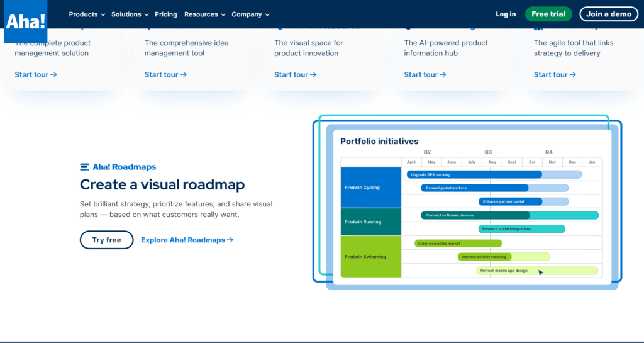Start tour for the agile delivery tool
The height and width of the screenshot is (343, 644).
(x=555, y=75)
